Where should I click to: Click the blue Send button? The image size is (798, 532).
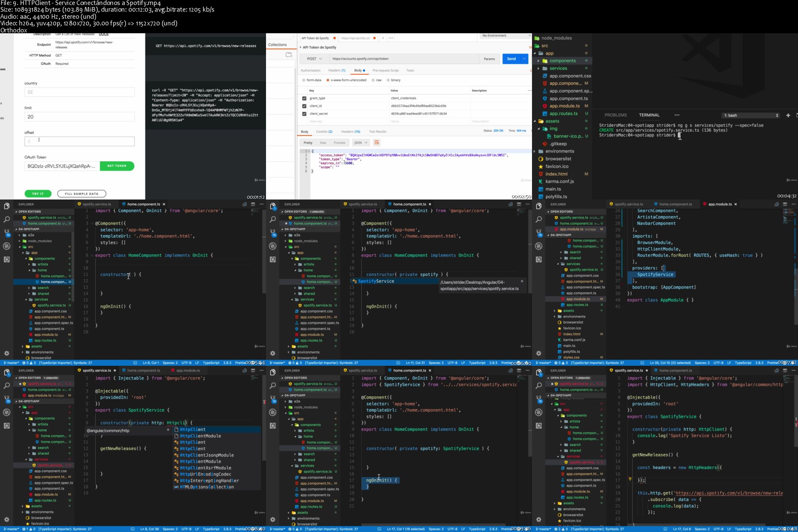click(x=511, y=59)
